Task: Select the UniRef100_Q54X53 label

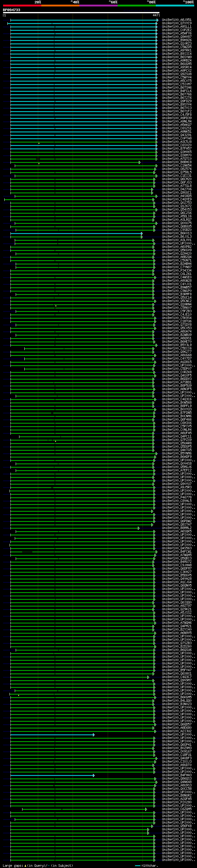Action: pos(177,210)
